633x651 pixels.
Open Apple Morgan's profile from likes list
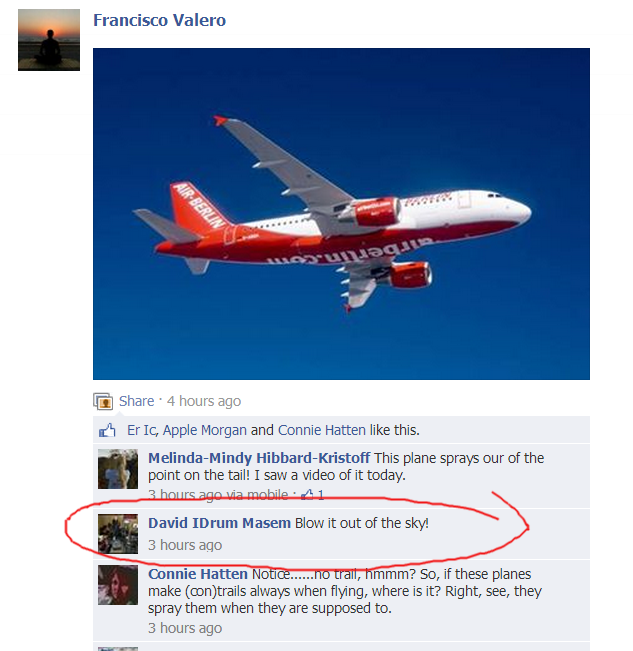[x=205, y=430]
